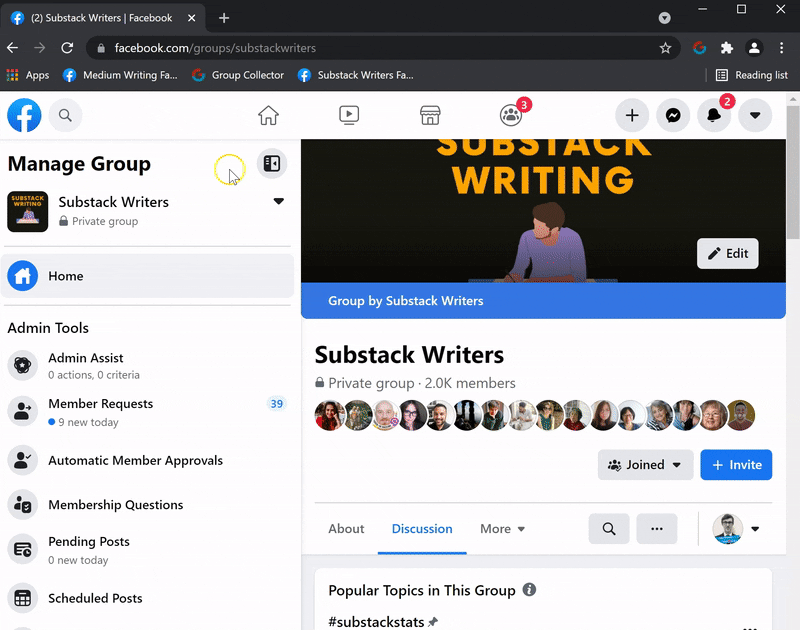Open the Apps bookmark
Image resolution: width=800 pixels, height=630 pixels.
28,75
